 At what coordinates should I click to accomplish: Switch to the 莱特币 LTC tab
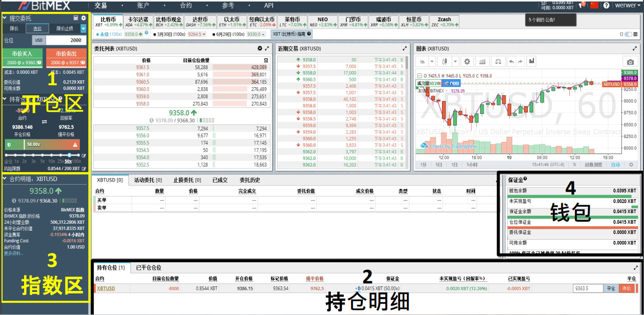pyautogui.click(x=292, y=22)
